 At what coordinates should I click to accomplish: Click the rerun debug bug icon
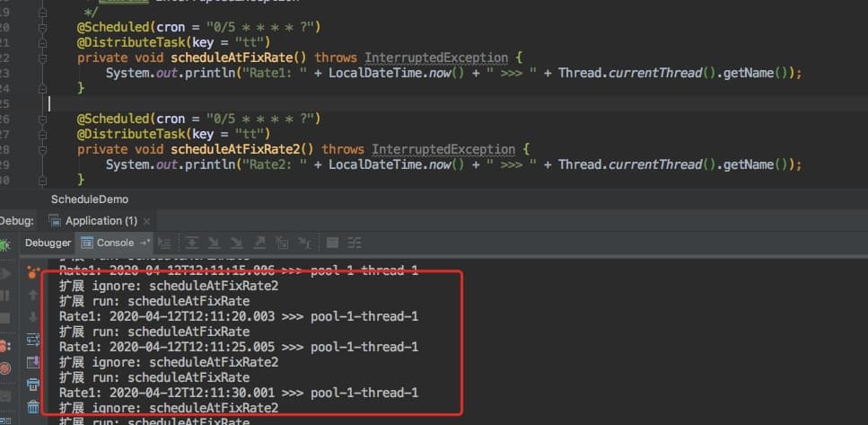[5, 244]
